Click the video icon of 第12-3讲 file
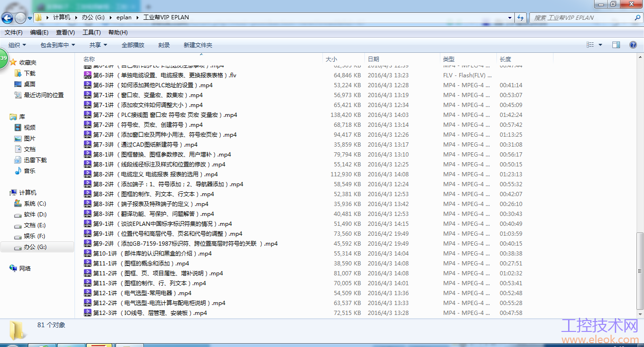644x347 pixels. [88, 313]
